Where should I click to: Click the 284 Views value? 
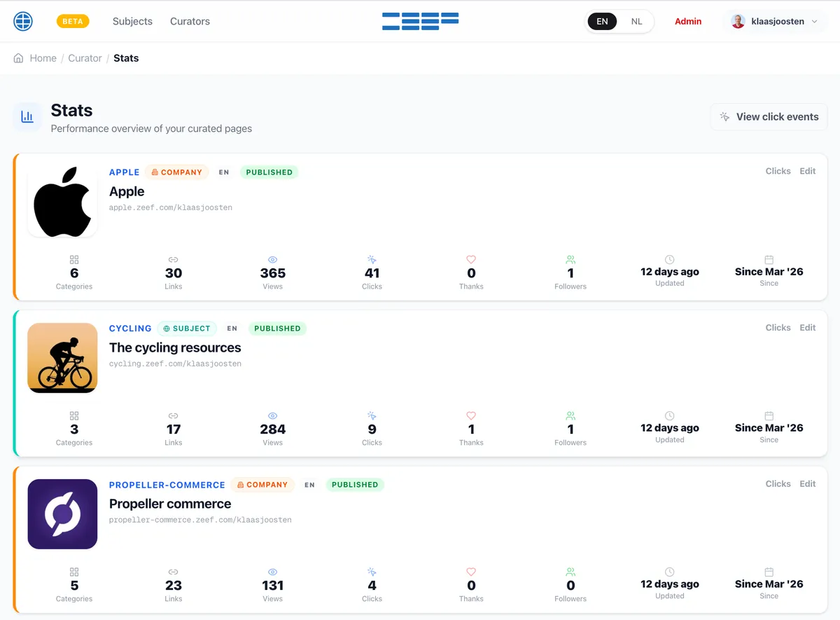pos(273,429)
